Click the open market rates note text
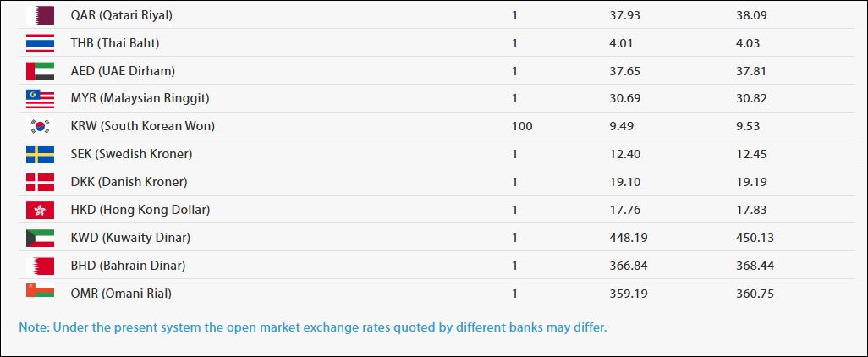The image size is (868, 357). [x=312, y=326]
